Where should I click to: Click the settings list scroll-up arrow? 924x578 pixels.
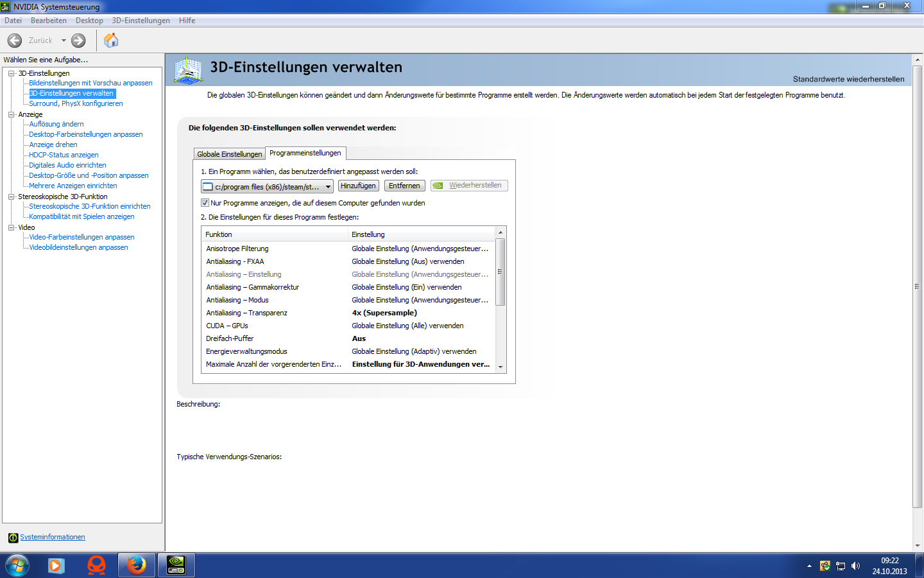click(x=501, y=232)
